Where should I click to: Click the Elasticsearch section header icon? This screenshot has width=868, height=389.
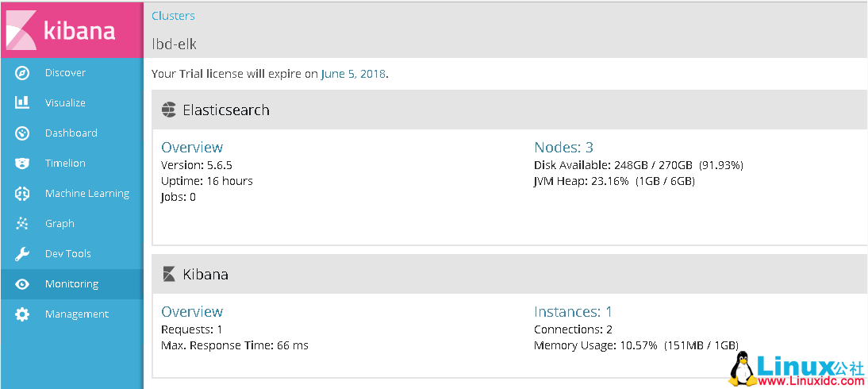click(168, 110)
